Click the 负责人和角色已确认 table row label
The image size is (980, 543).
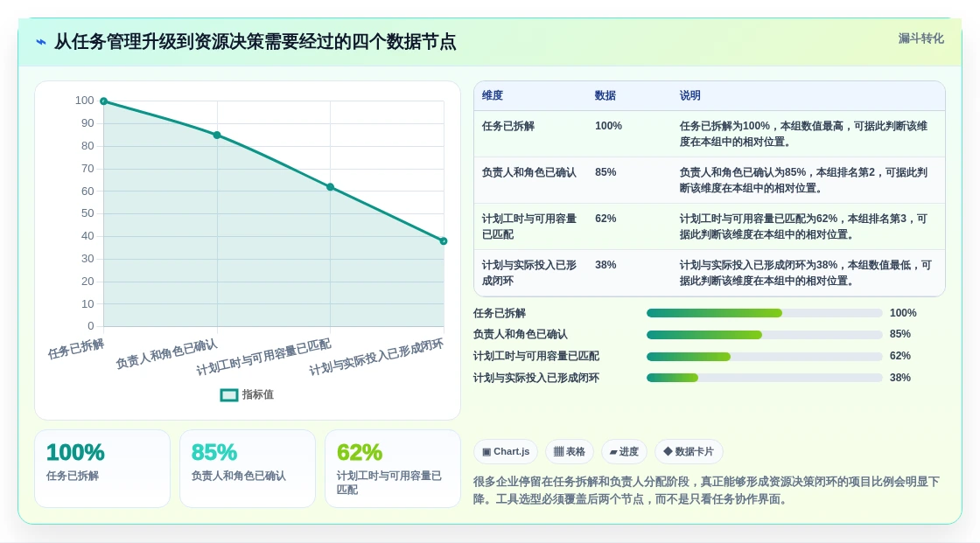coord(528,172)
